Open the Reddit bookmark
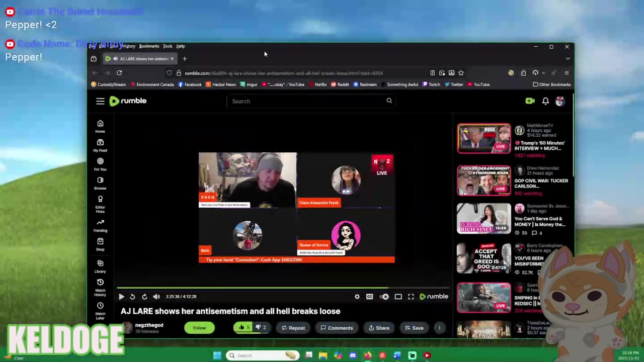Image resolution: width=644 pixels, height=362 pixels. [340, 84]
